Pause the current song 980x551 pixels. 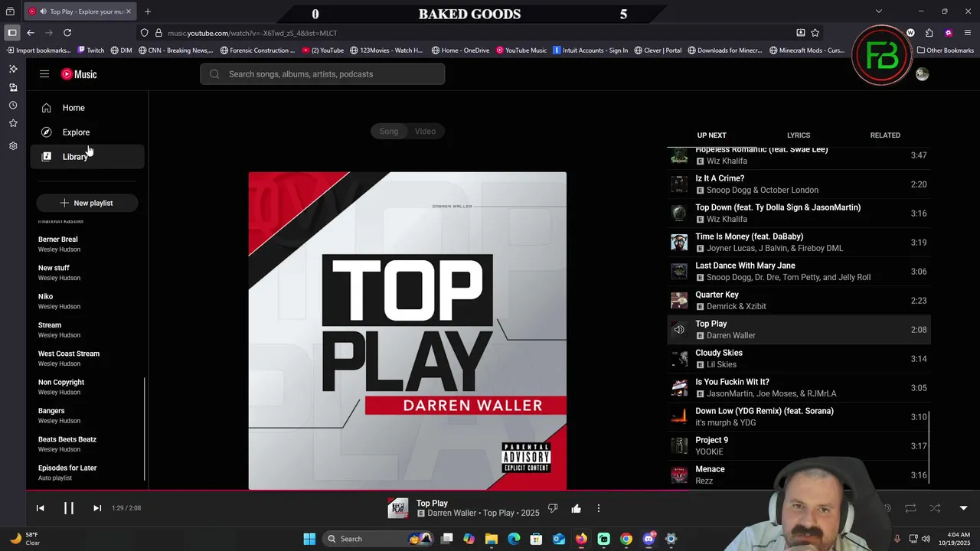click(x=69, y=508)
